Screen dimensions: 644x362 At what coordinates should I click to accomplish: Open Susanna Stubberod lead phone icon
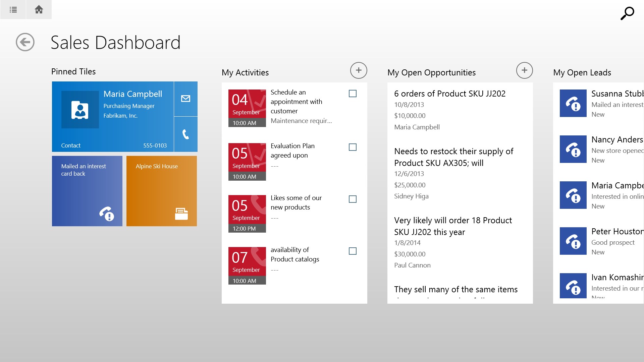pyautogui.click(x=573, y=103)
